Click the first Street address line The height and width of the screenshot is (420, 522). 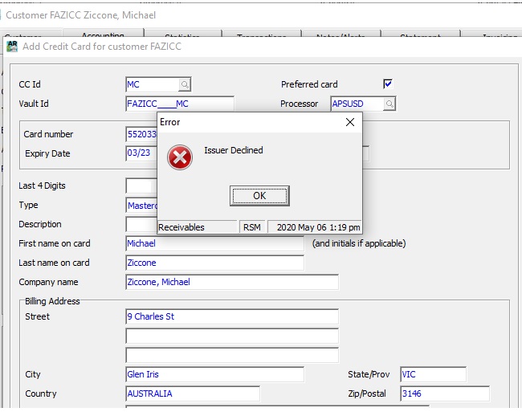(x=232, y=316)
